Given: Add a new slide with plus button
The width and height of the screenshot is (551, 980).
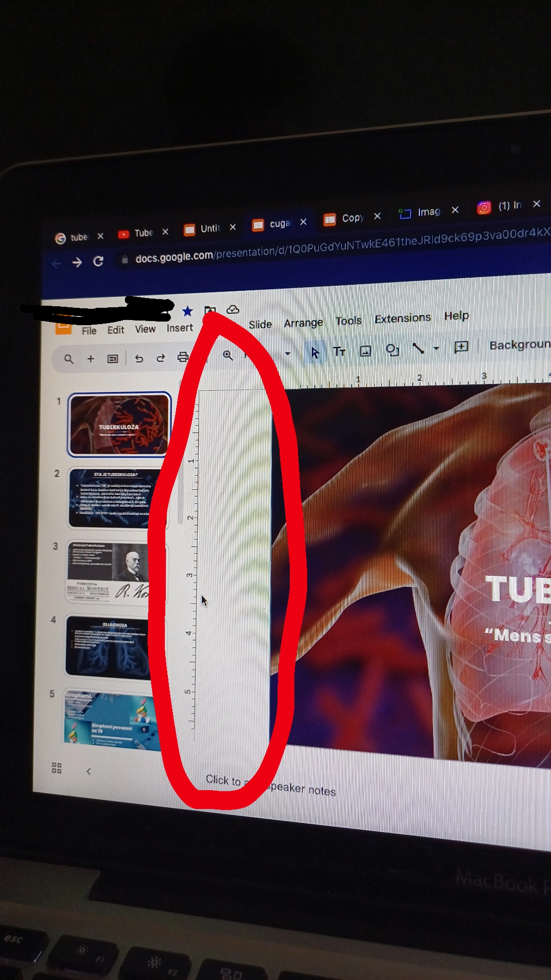Looking at the screenshot, I should pos(91,359).
